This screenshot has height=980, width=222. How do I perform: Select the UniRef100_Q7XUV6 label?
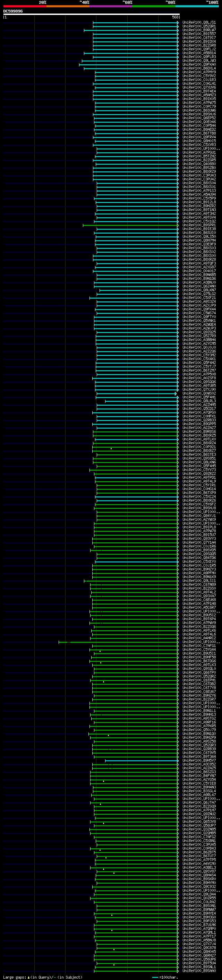pyautogui.click(x=199, y=88)
